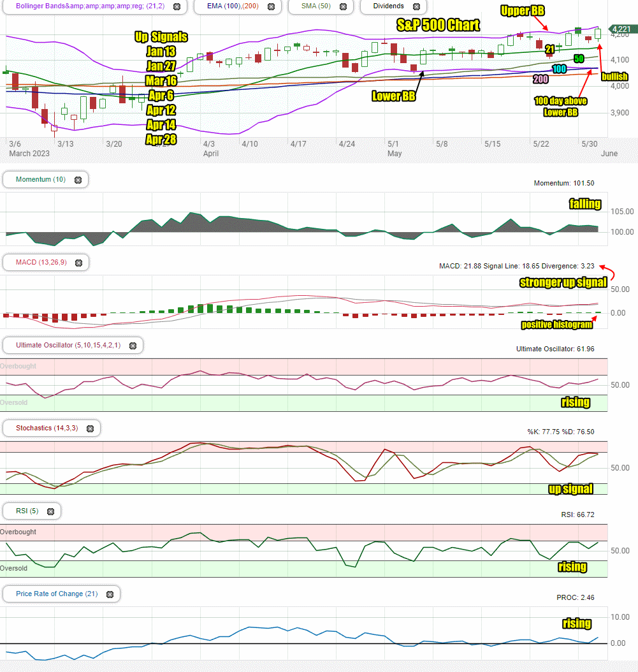Close the Price Rate of Change panel with its X icon
638x672 pixels.
(110, 594)
